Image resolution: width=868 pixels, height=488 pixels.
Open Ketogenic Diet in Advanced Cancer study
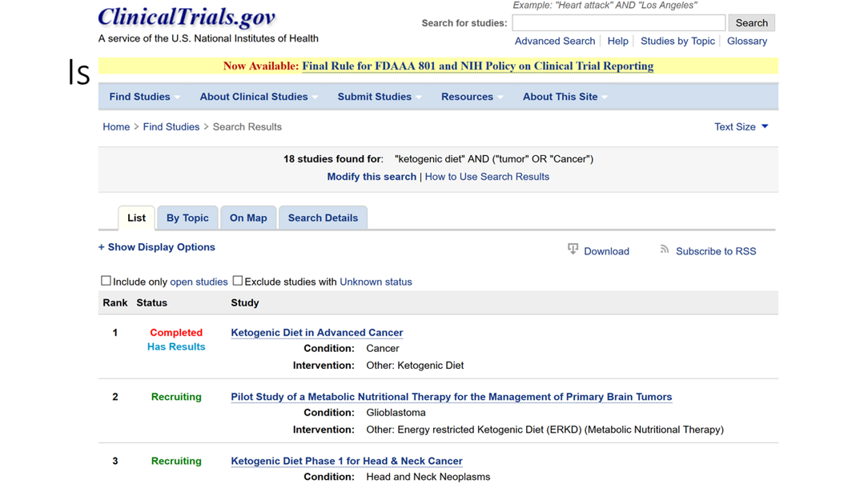coord(316,333)
